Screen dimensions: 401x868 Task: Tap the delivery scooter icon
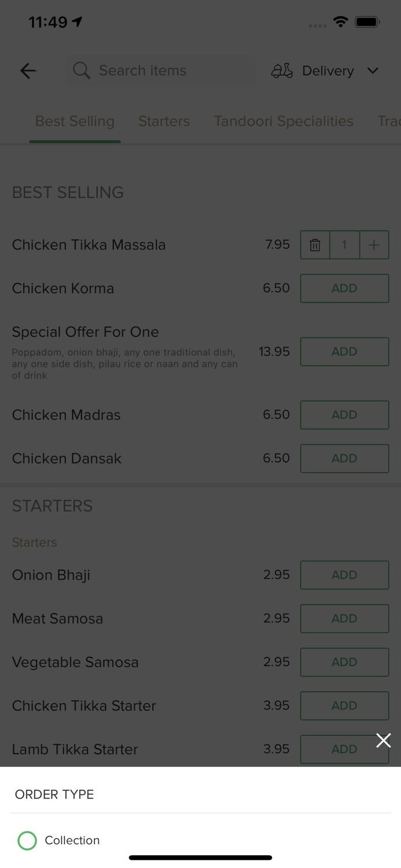click(281, 71)
